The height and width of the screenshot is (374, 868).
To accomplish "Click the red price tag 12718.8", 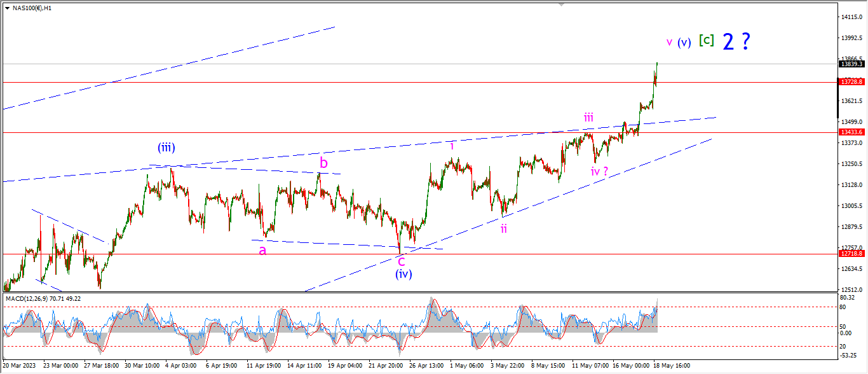I will click(851, 254).
